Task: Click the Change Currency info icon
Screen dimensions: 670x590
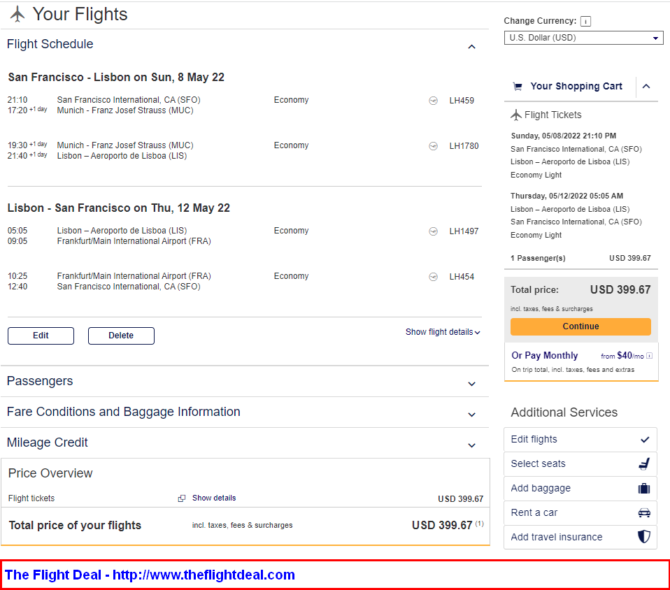Action: coord(585,21)
